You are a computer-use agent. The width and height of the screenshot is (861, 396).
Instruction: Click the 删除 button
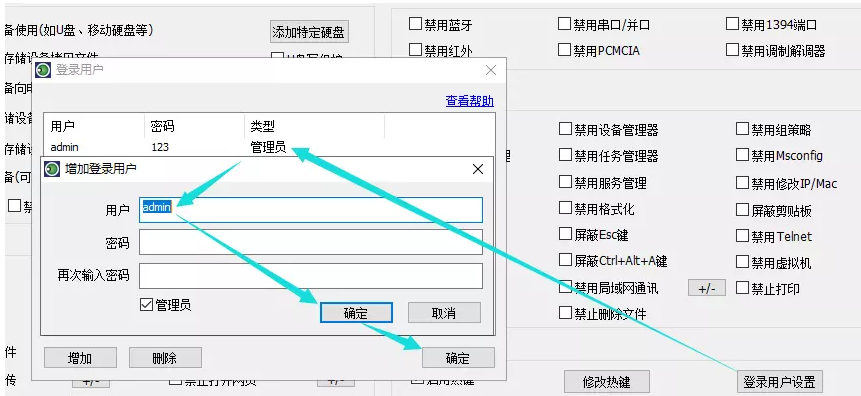click(165, 358)
